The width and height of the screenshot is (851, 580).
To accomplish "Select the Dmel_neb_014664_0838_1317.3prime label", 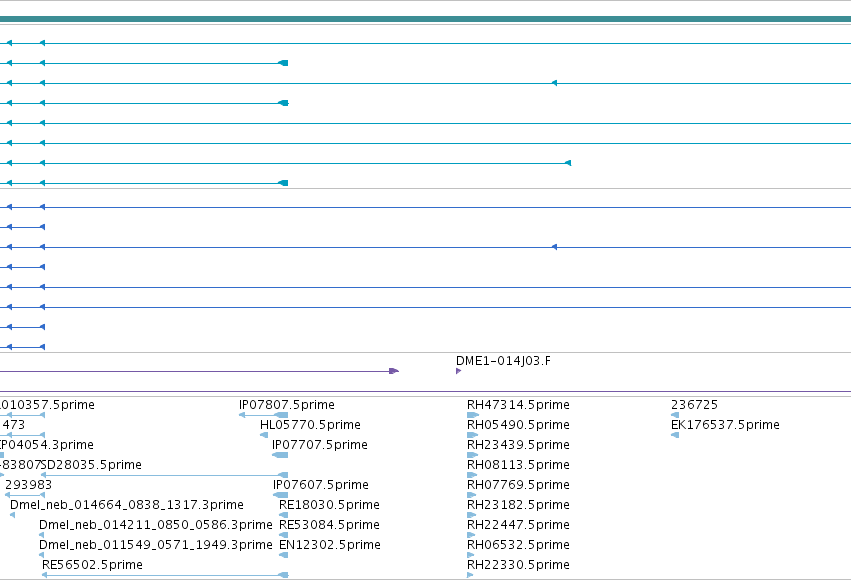I will (x=126, y=505).
